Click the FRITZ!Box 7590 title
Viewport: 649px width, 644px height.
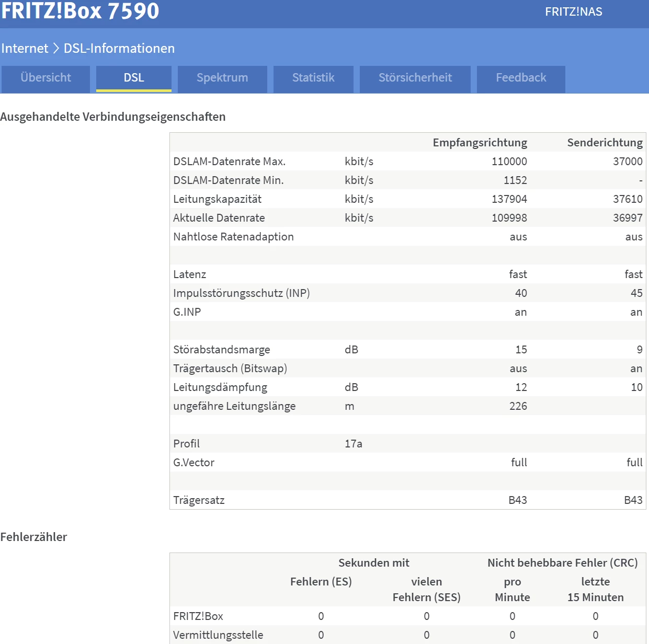pos(80,11)
